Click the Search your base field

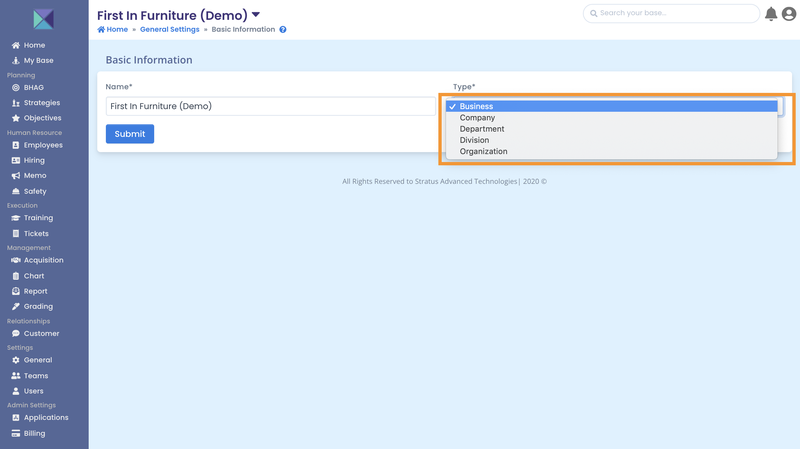(671, 13)
